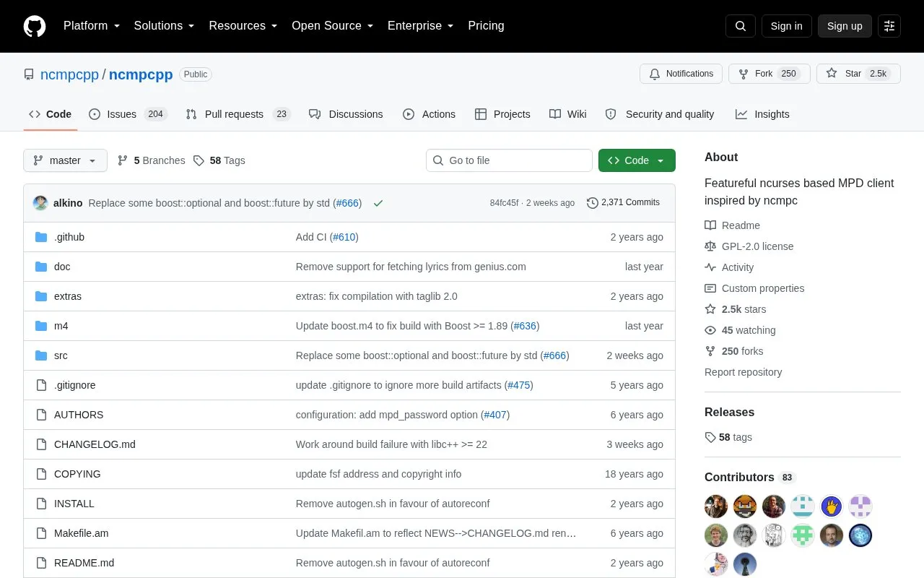This screenshot has height=578, width=924.
Task: Open the master branch dropdown
Action: click(65, 160)
